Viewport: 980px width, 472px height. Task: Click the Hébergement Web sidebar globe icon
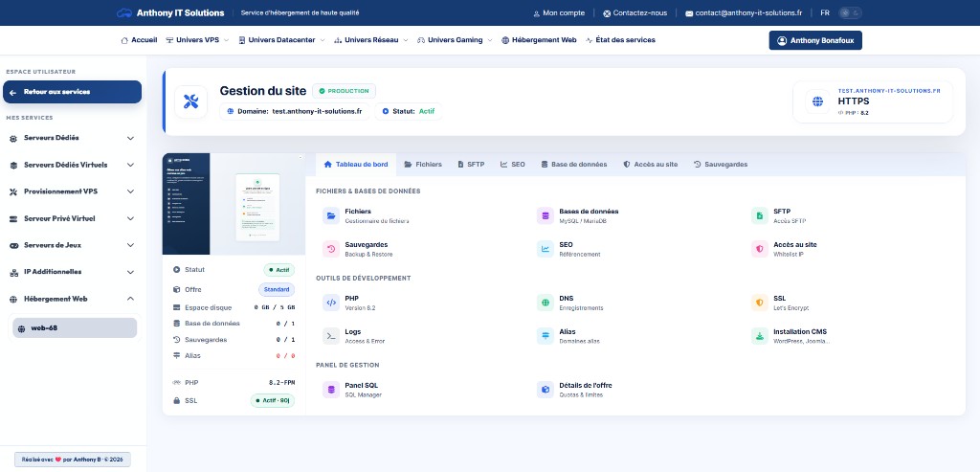[13, 300]
